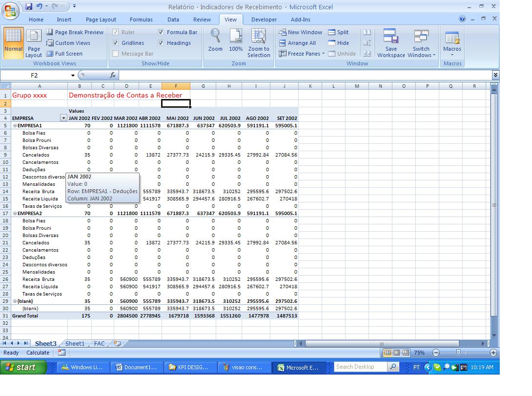Open the EMPRESA filter dropdown
The height and width of the screenshot is (396, 532).
pos(64,118)
